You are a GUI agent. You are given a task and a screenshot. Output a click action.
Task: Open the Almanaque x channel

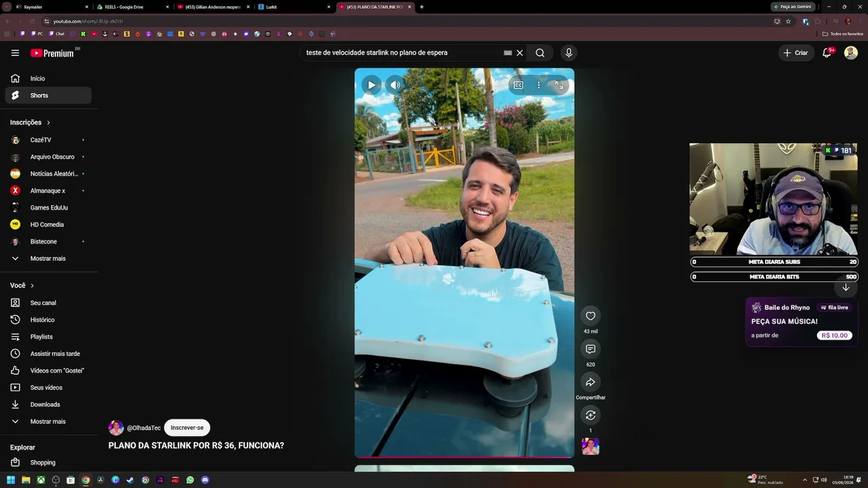tap(48, 190)
